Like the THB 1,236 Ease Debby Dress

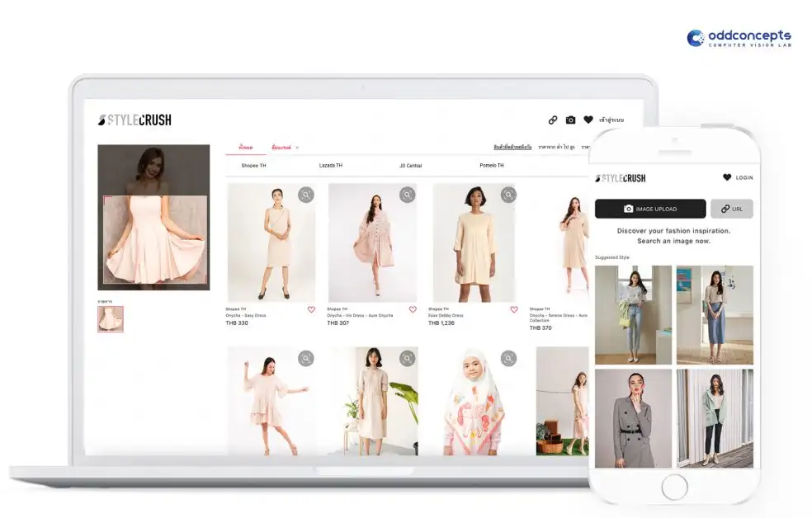(513, 310)
